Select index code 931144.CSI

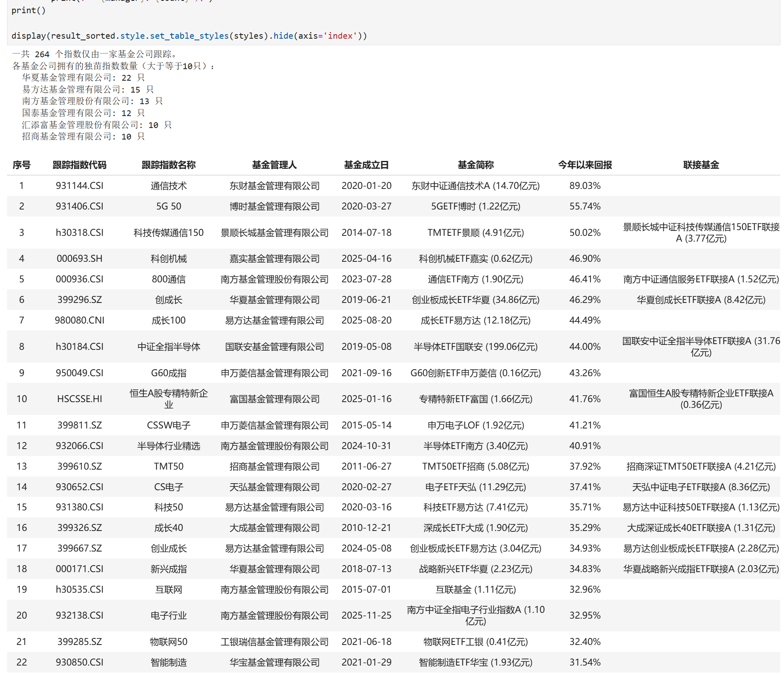click(79, 186)
